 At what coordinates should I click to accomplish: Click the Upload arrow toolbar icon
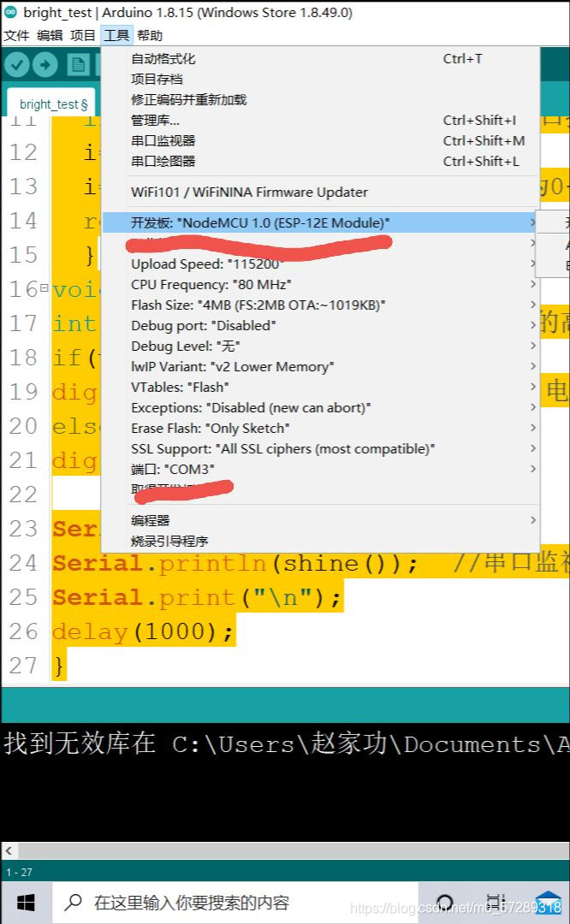(45, 65)
